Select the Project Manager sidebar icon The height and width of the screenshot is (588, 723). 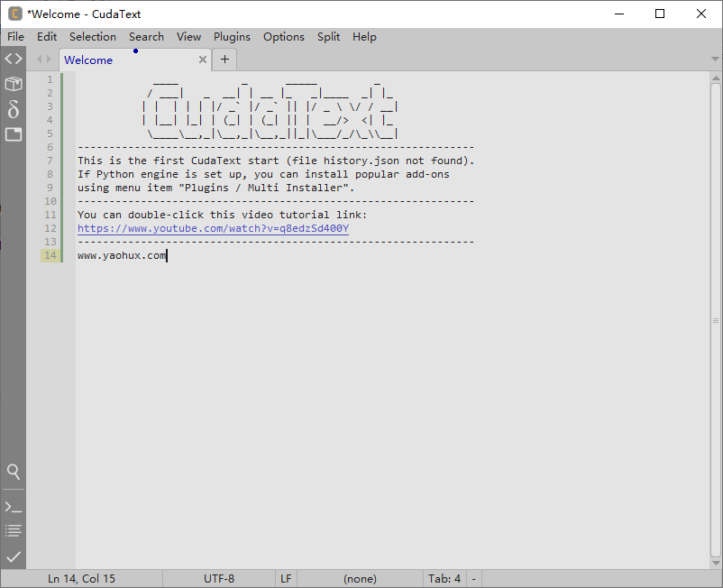13,83
